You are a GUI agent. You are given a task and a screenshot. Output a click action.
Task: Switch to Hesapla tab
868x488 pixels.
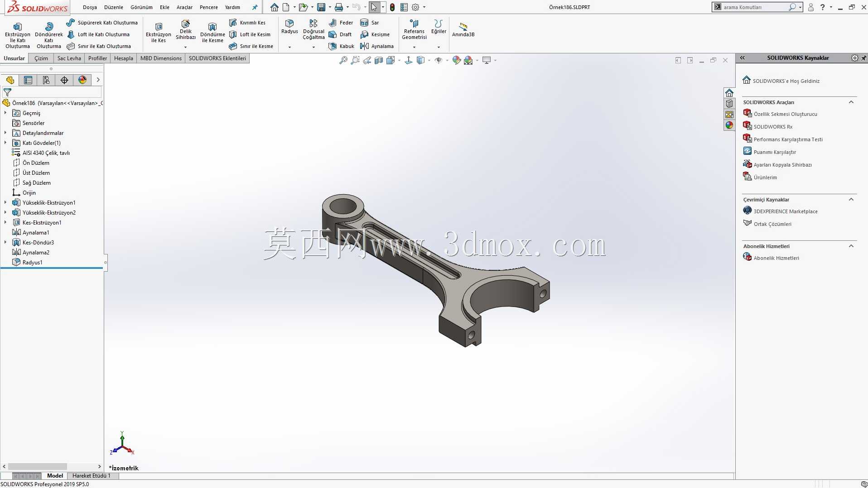tap(123, 58)
